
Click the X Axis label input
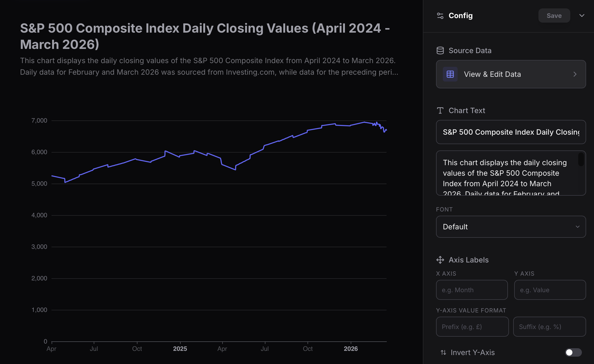click(472, 290)
